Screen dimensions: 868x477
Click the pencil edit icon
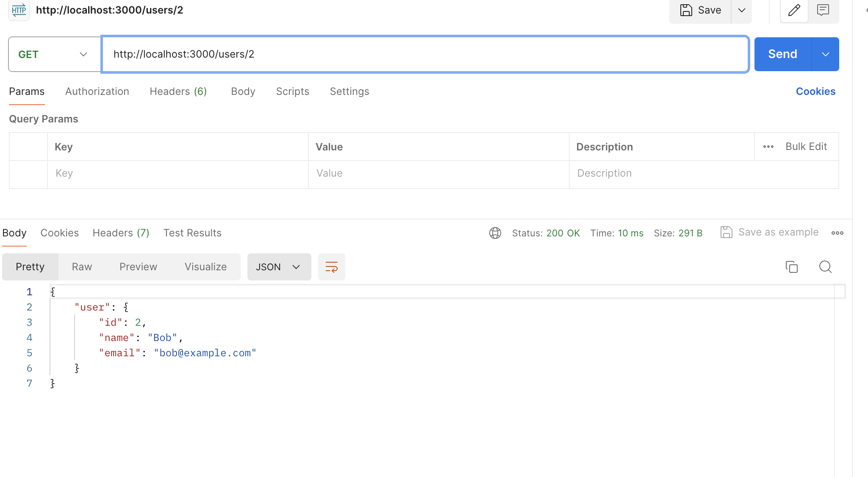point(794,10)
